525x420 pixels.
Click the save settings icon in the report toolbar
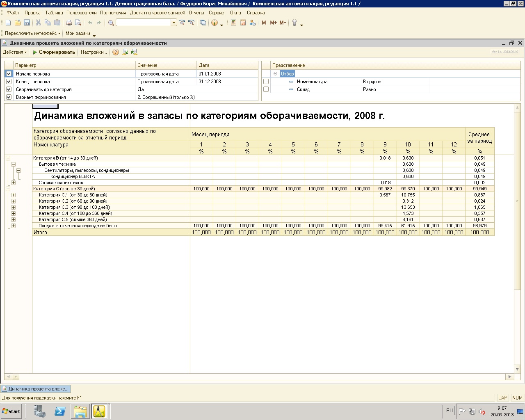tap(134, 52)
